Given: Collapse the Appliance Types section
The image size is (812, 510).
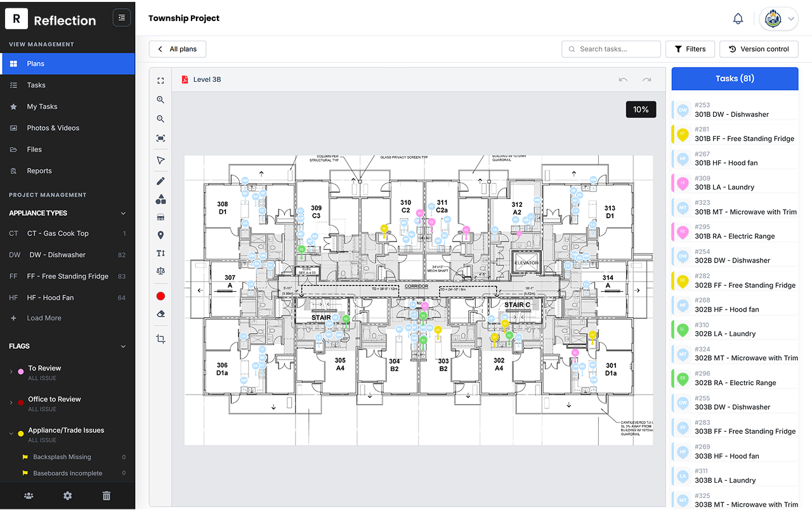Looking at the screenshot, I should (123, 213).
